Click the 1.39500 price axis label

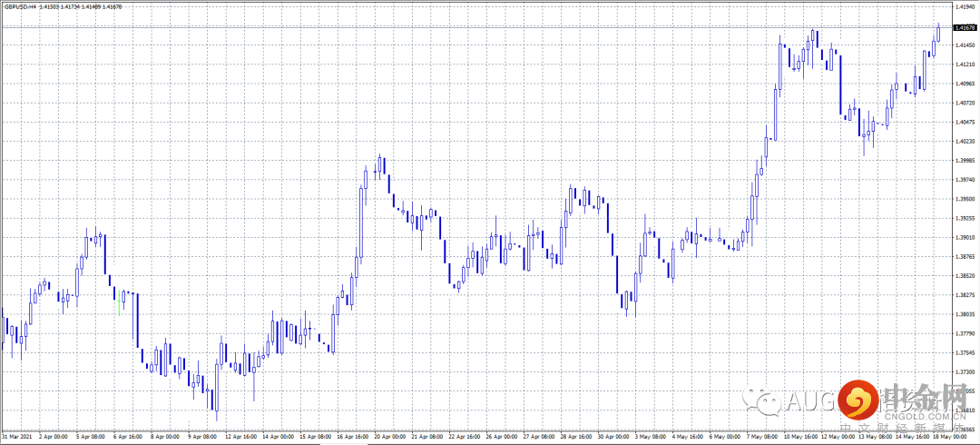coord(965,199)
